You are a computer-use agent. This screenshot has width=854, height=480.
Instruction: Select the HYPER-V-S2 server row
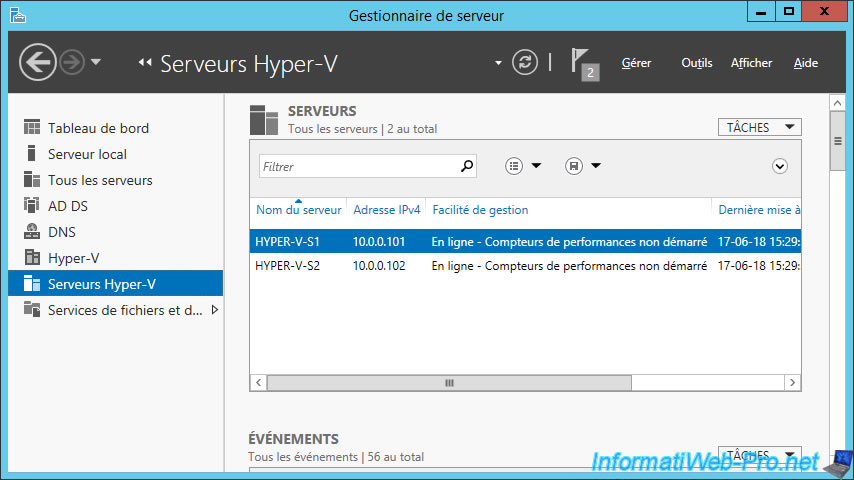click(525, 265)
